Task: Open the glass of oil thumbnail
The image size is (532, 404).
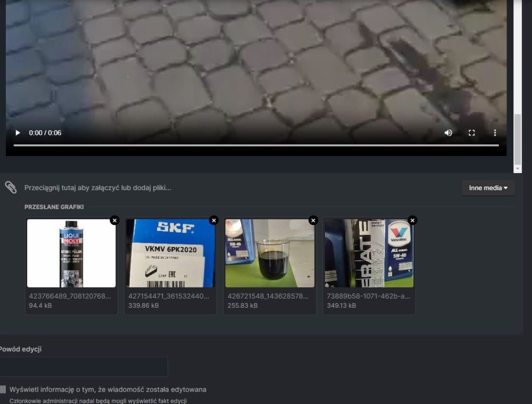Action: tap(270, 253)
